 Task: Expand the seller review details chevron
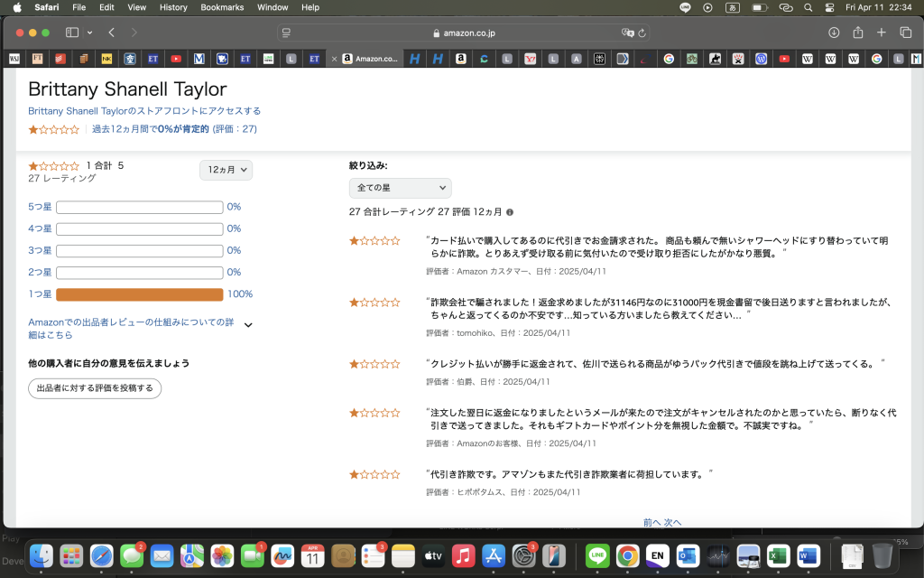pos(248,325)
